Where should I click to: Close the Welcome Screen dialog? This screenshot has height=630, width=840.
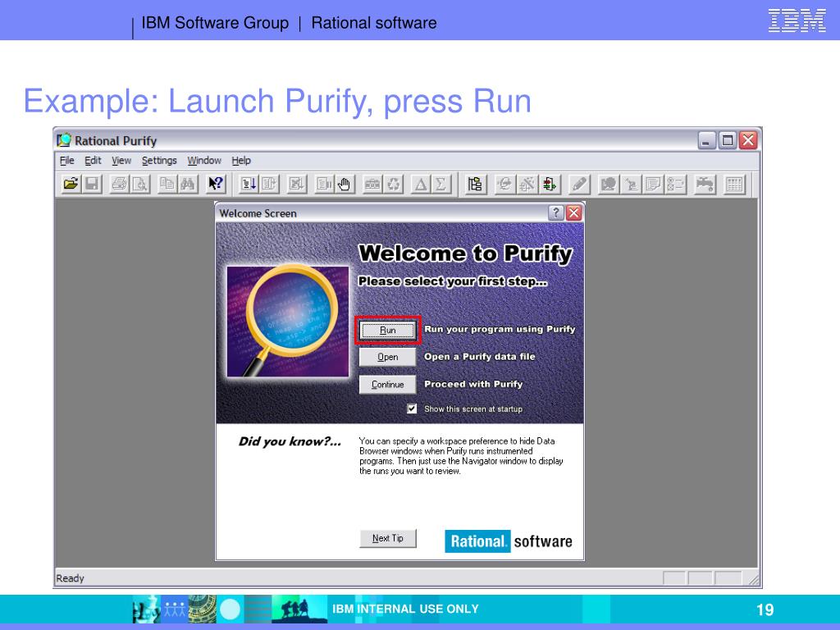(x=573, y=212)
